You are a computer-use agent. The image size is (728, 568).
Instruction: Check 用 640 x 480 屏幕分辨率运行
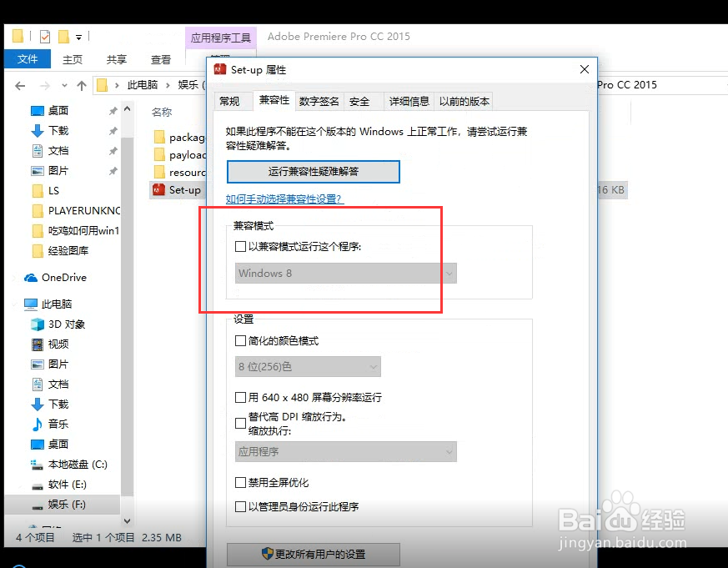coord(240,398)
